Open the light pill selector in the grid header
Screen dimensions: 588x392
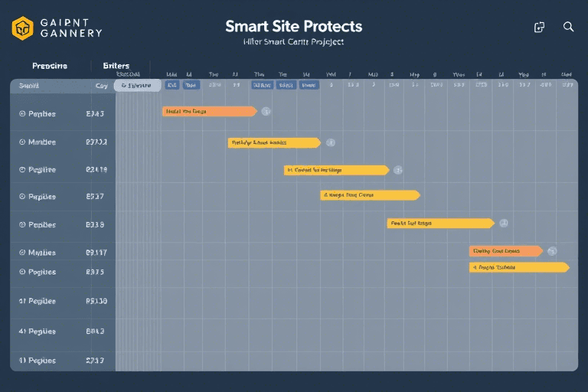click(137, 86)
